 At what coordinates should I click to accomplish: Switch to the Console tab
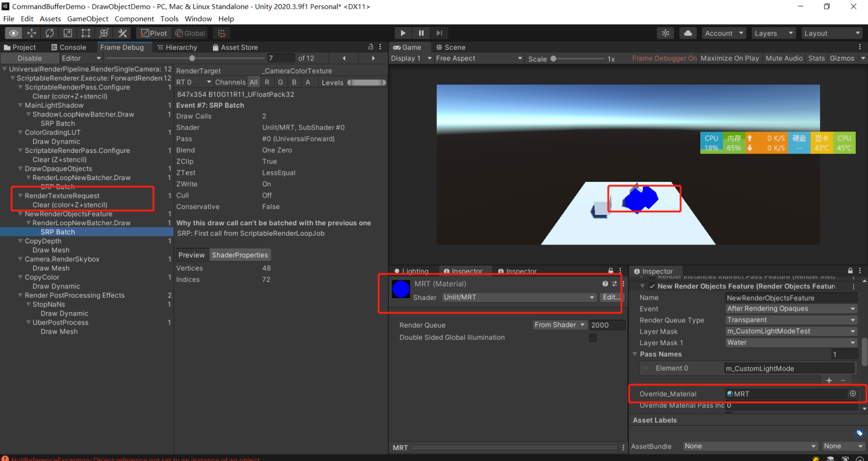(x=68, y=47)
